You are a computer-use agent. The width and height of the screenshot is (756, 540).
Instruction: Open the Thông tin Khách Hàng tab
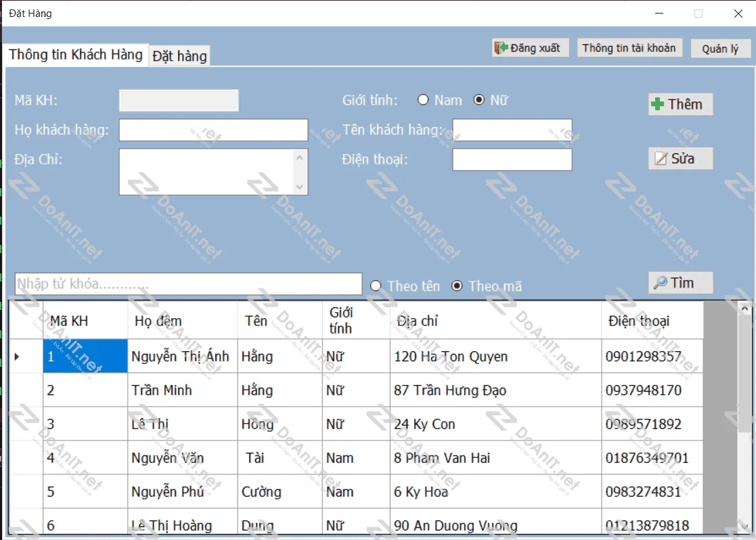[76, 55]
